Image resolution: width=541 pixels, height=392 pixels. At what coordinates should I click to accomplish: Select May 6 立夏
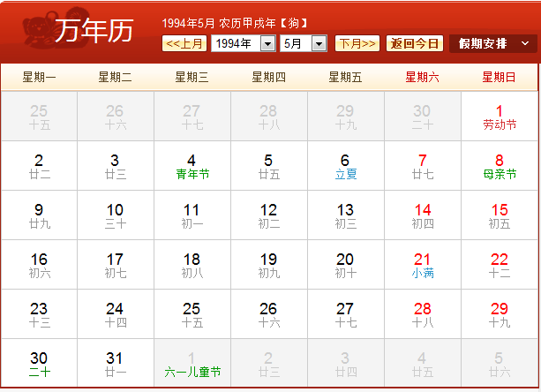point(346,166)
